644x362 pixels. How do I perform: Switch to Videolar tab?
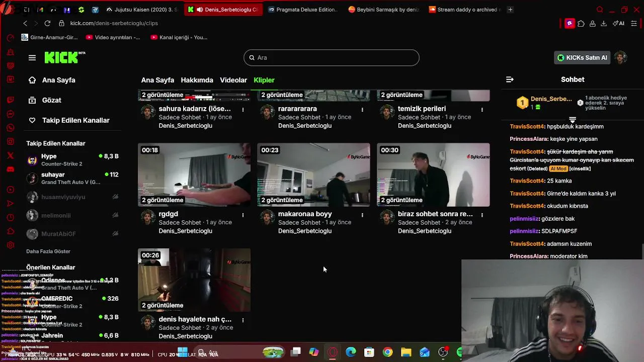tap(233, 80)
